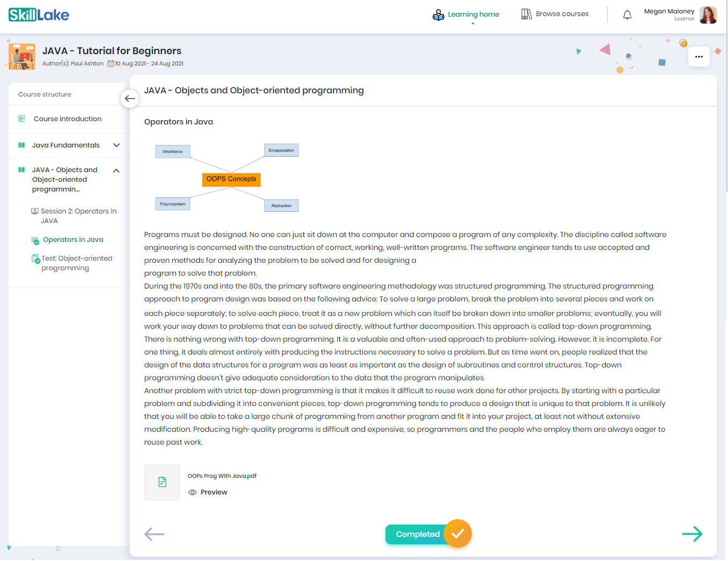Open Course introduction item

(x=68, y=119)
